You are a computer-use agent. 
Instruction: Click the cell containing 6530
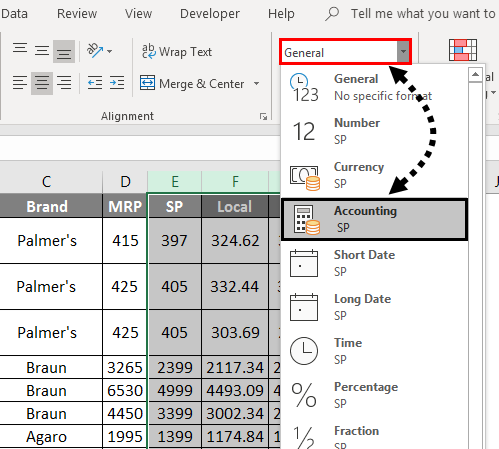[x=125, y=390]
